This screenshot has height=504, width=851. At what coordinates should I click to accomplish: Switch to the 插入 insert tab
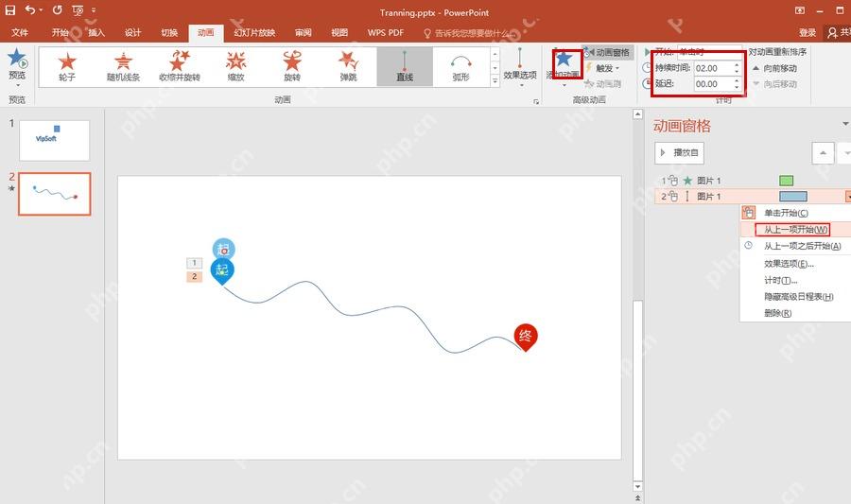(x=96, y=32)
